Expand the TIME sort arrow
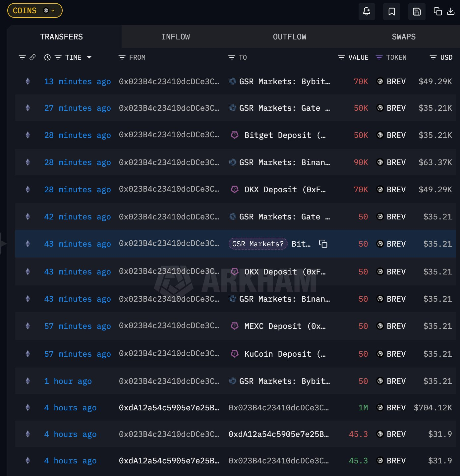Viewport: 460px width, 476px height. [x=89, y=57]
